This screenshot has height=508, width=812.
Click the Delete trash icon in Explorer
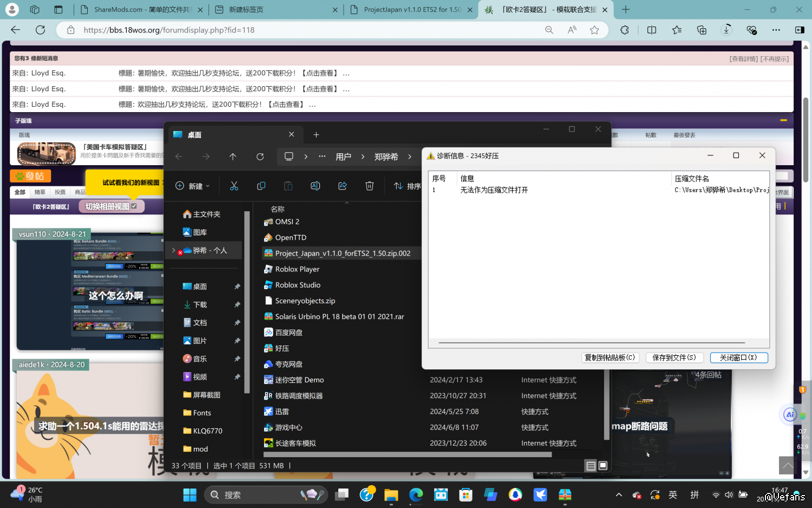tap(369, 186)
